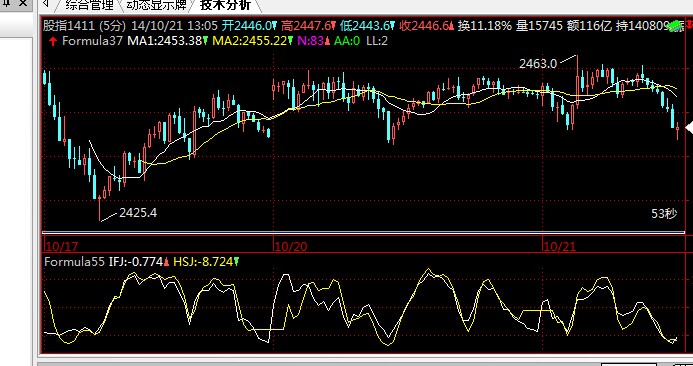693x366 pixels.
Task: Click the LL:2 parameter label
Action: 377,41
